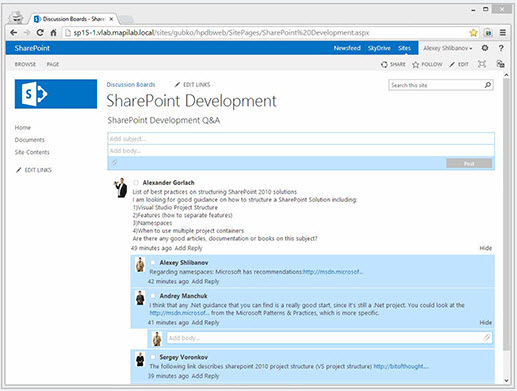Tick the checkbox beside Andrey Manchuk

tap(153, 296)
